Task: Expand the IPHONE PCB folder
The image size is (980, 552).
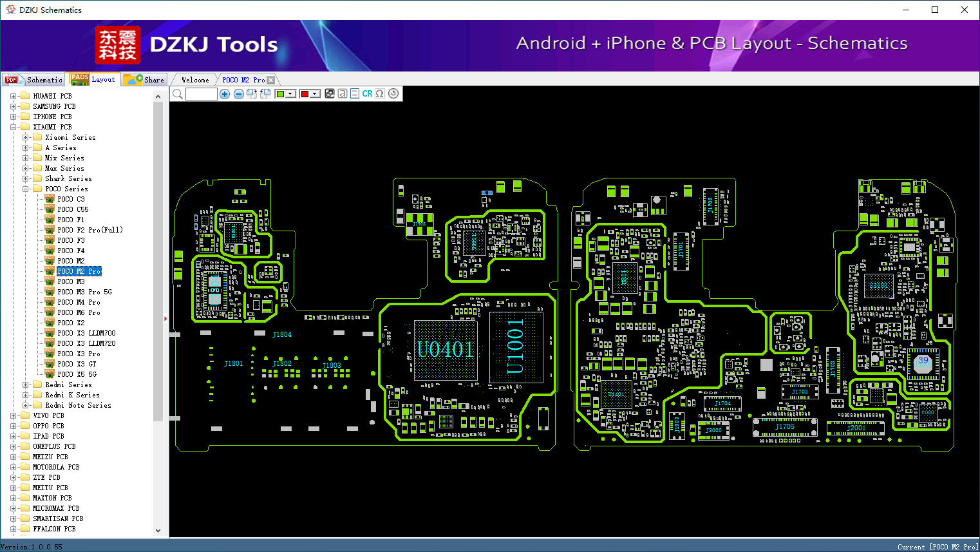Action: click(13, 117)
